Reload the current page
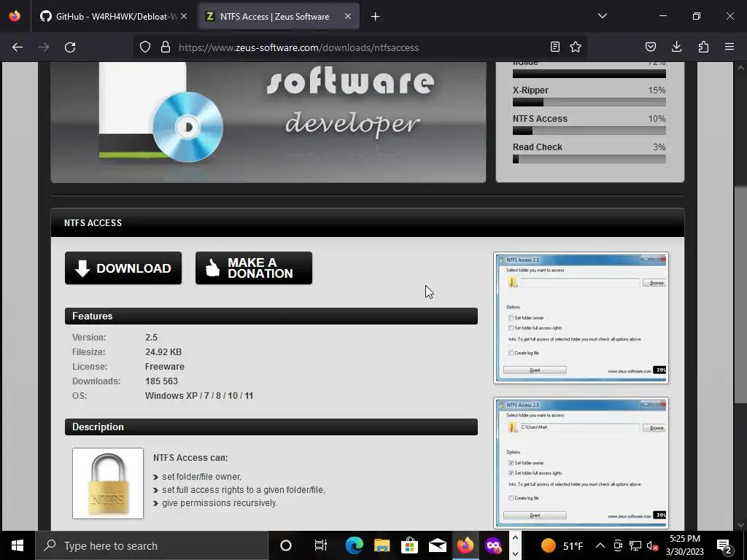Viewport: 747px width, 560px height. (x=70, y=47)
